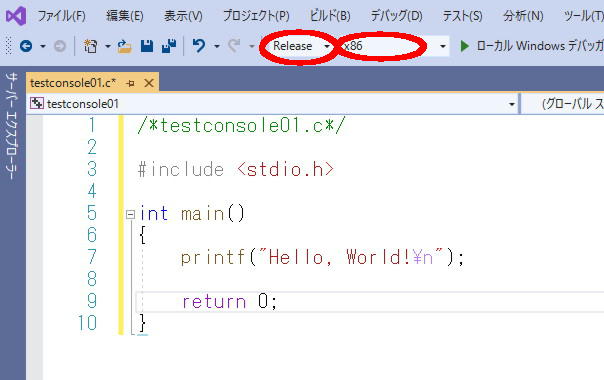The image size is (604, 380).
Task: Click the ローカル Windows デバッガー button
Action: pyautogui.click(x=532, y=46)
